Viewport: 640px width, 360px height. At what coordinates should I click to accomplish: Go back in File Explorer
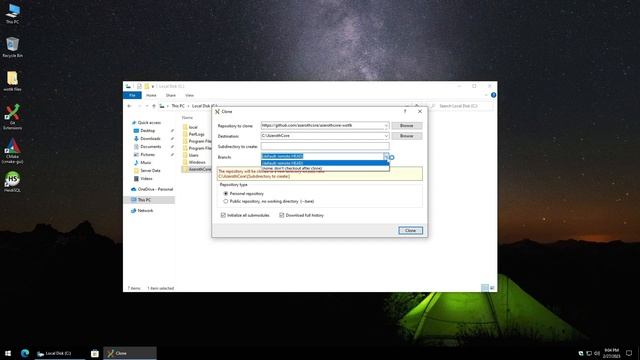point(129,106)
